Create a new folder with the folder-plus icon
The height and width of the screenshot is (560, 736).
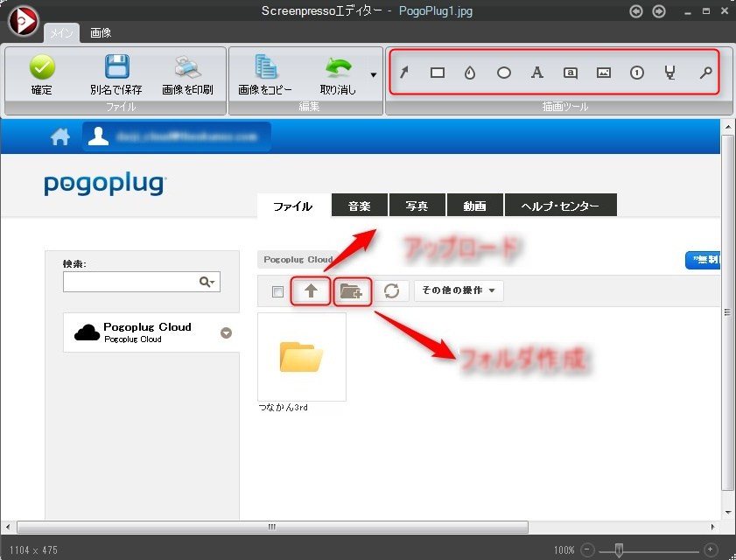[x=353, y=291]
